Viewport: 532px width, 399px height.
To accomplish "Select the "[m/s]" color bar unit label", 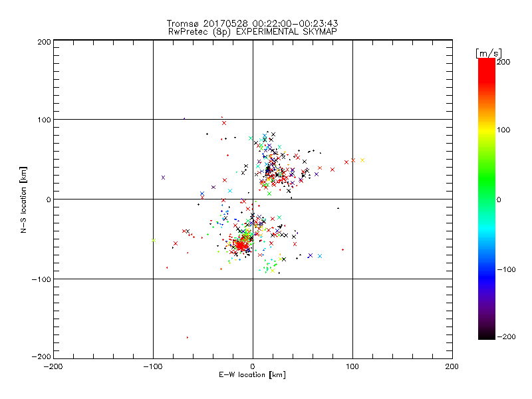I will pyautogui.click(x=489, y=53).
